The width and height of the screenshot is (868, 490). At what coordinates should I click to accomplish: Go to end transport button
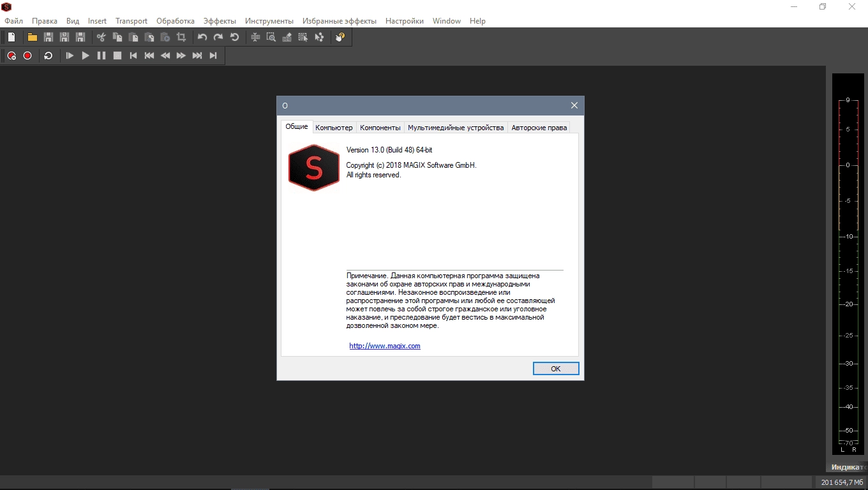pyautogui.click(x=213, y=56)
